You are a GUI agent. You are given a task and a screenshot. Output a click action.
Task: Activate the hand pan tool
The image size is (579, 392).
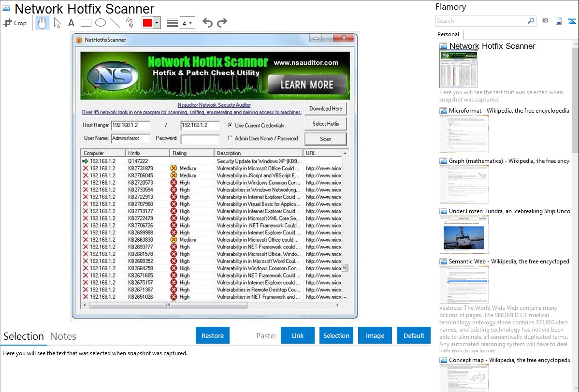point(42,23)
